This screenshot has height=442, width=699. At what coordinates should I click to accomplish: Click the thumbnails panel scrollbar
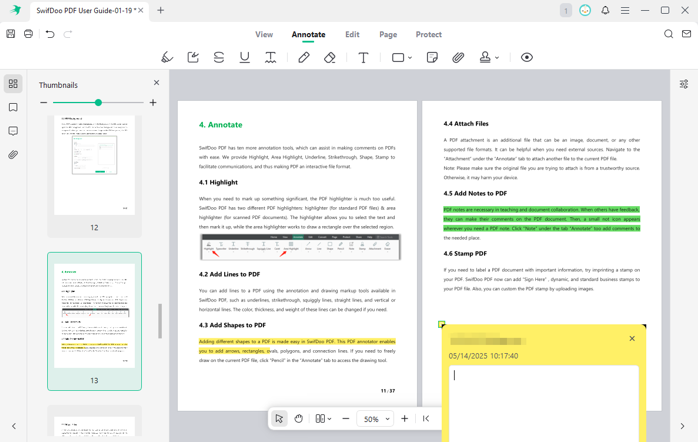[x=160, y=321]
